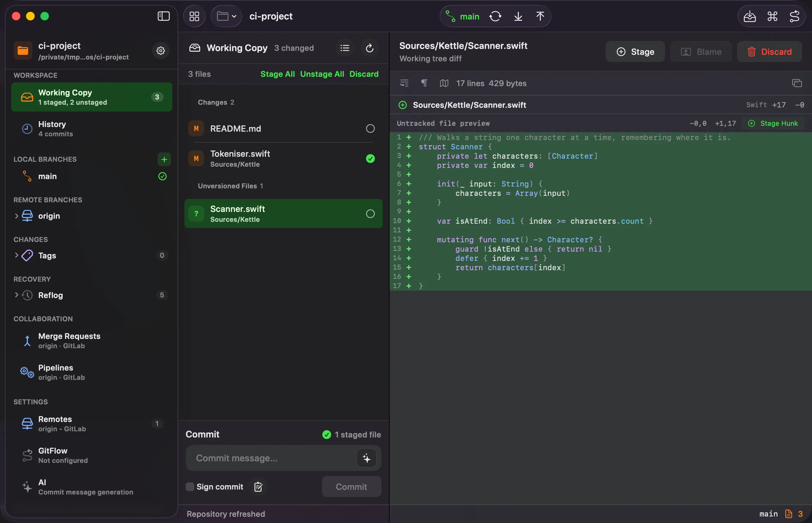Viewport: 812px width, 523px height.
Task: Open History in sidebar
Action: (x=92, y=129)
